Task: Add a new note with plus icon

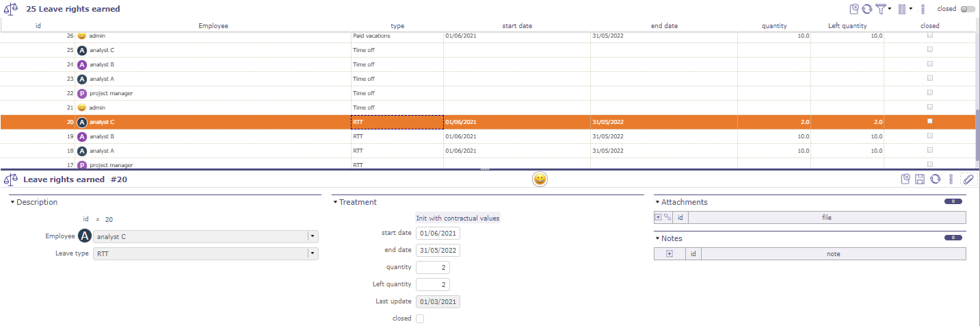Action: point(670,254)
